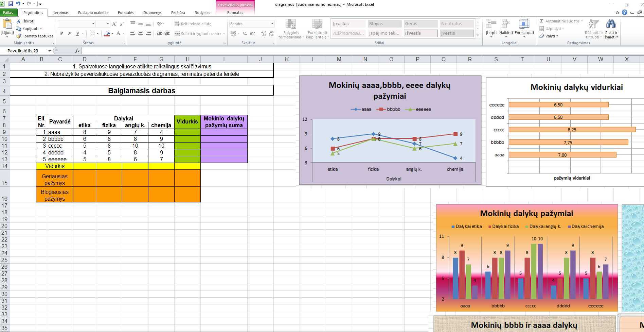Toggle center text alignment
The height and width of the screenshot is (332, 644).
click(140, 34)
